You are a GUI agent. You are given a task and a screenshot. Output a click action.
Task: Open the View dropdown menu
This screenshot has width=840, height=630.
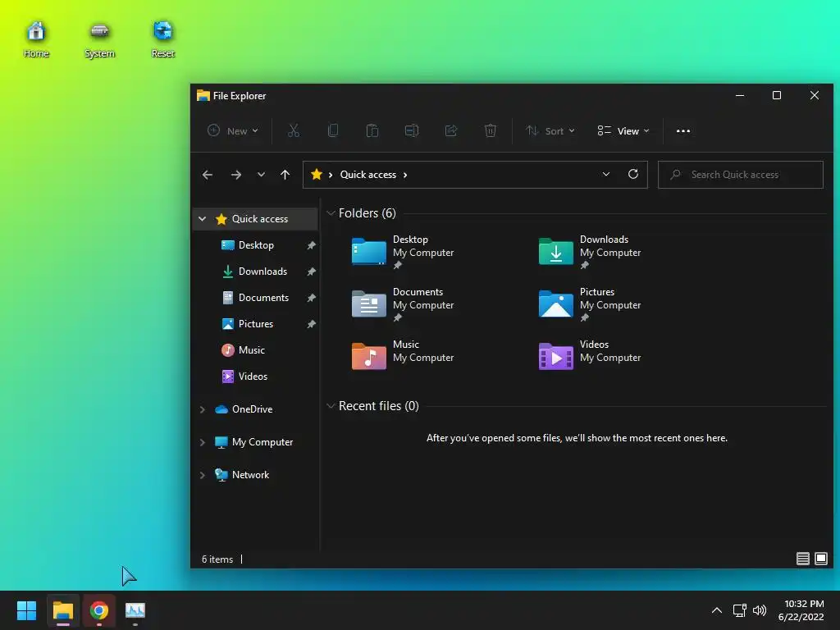[x=623, y=130]
